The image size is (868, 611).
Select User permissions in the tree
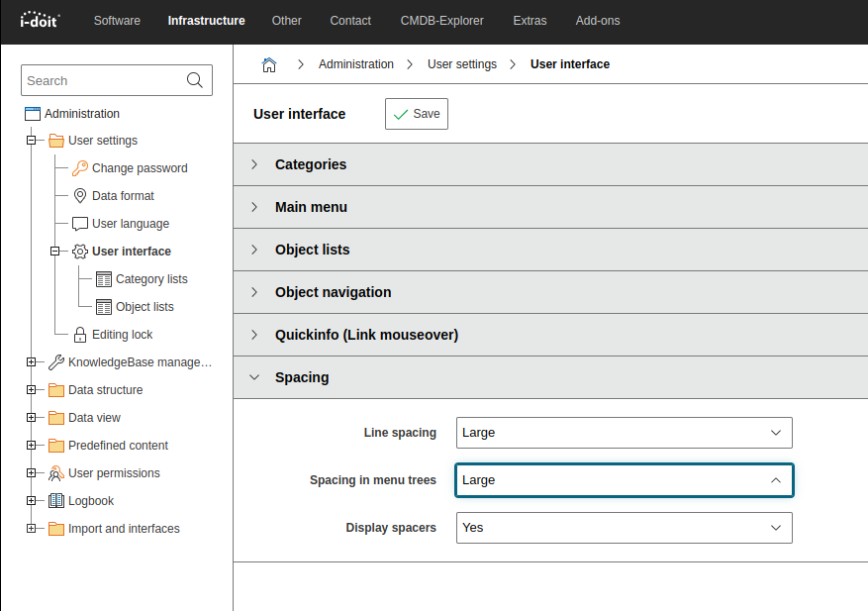click(114, 473)
